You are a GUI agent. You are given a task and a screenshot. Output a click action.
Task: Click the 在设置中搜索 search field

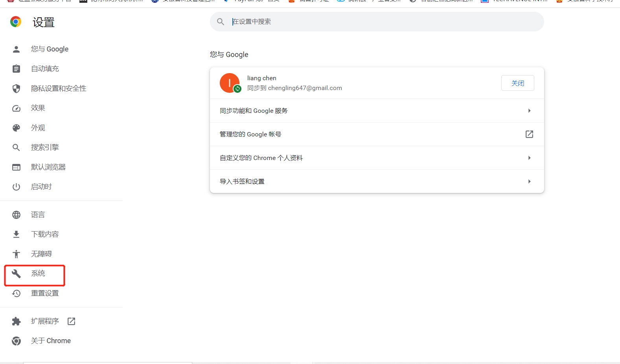(377, 22)
